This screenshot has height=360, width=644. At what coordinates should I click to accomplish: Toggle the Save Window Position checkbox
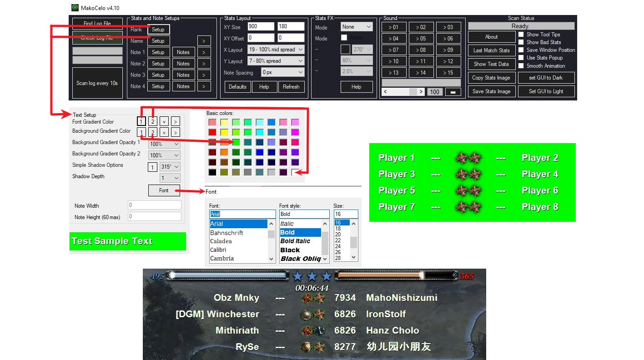point(521,50)
